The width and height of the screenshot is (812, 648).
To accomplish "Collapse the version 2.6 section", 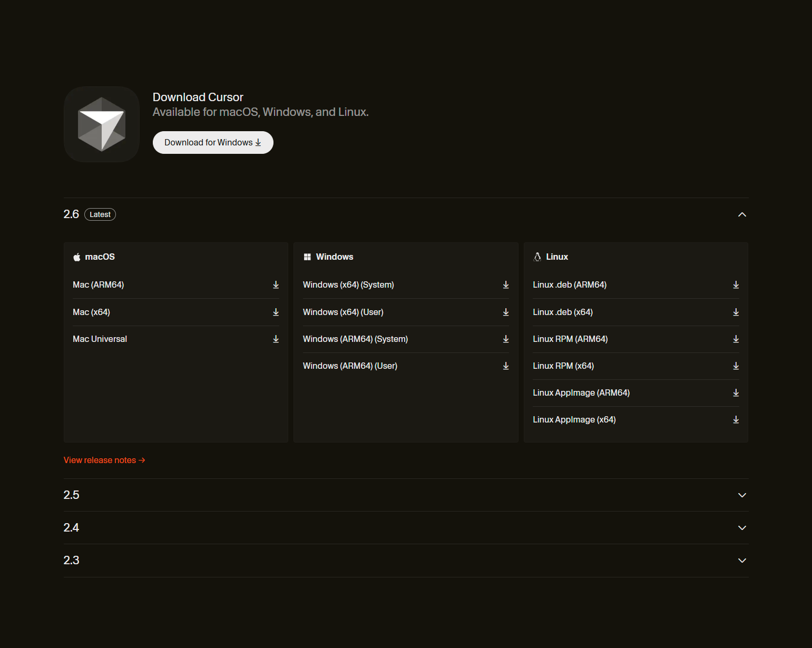I will pos(742,214).
